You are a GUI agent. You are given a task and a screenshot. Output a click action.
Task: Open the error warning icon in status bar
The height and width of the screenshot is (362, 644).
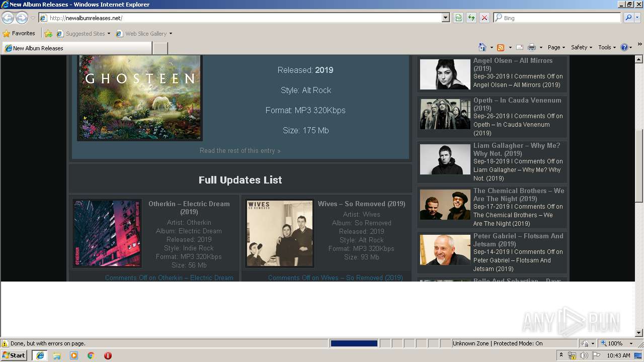coord(5,343)
